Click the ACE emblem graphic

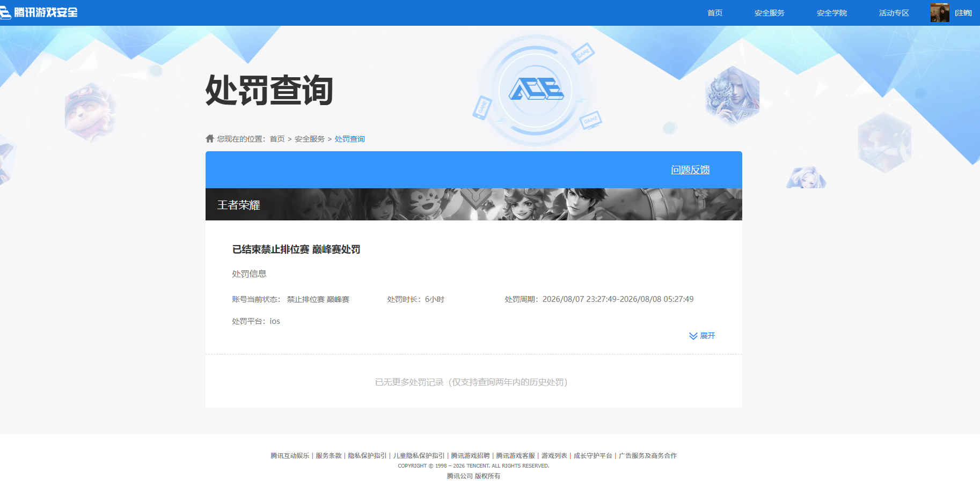[x=536, y=90]
